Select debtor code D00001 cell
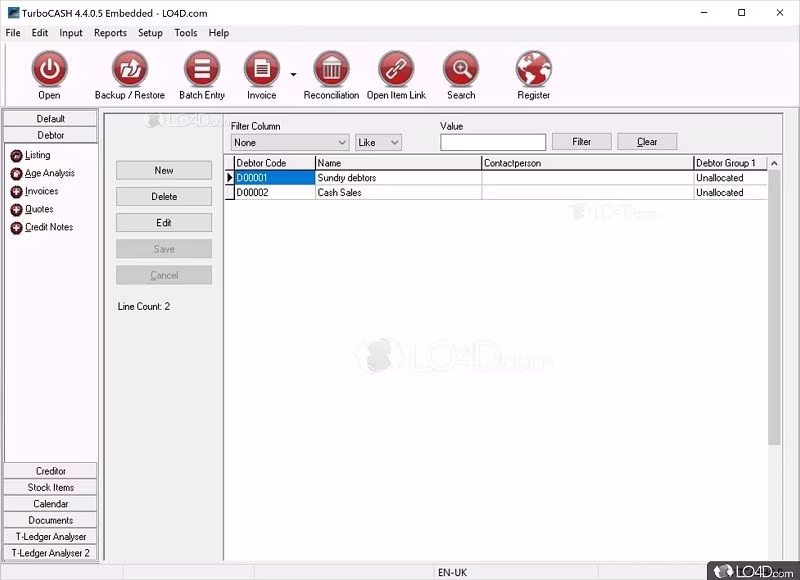 click(274, 178)
